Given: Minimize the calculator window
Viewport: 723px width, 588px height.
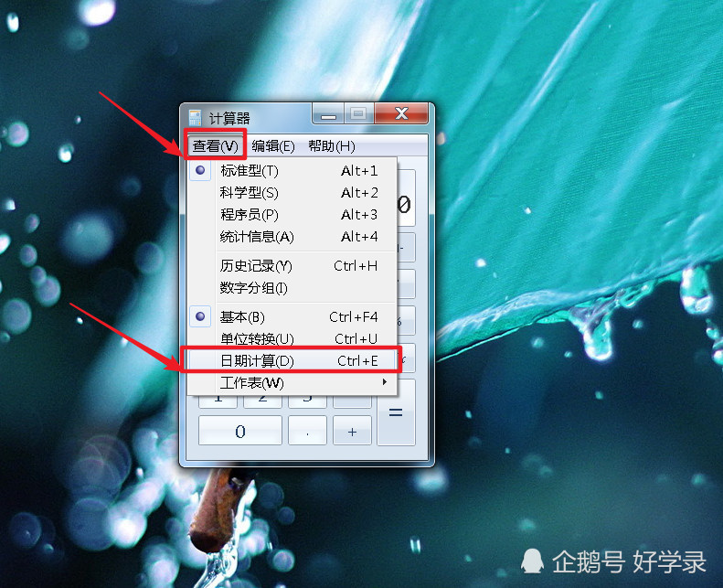Looking at the screenshot, I should point(328,114).
